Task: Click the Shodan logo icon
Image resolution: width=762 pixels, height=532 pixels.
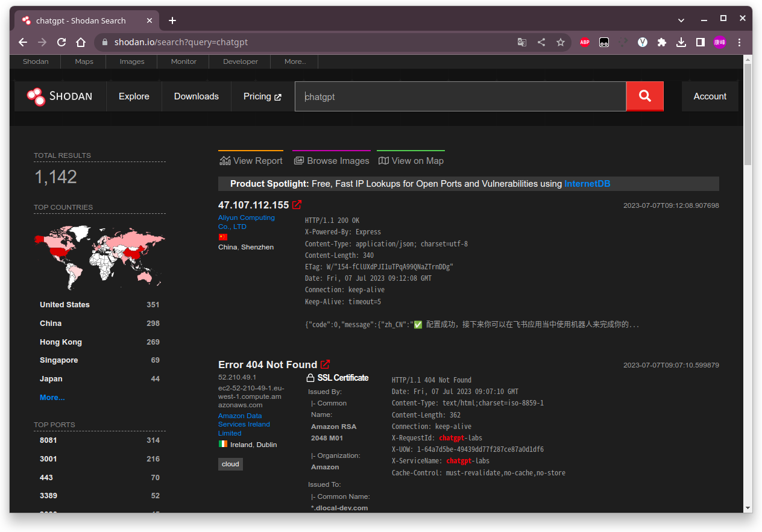Action: (x=34, y=96)
